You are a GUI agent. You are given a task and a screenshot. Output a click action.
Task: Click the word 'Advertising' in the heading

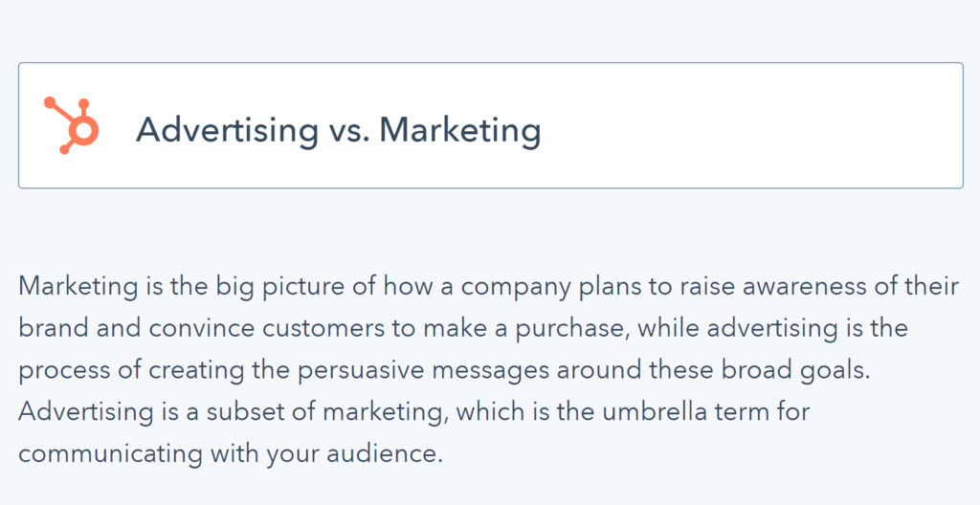coord(228,131)
